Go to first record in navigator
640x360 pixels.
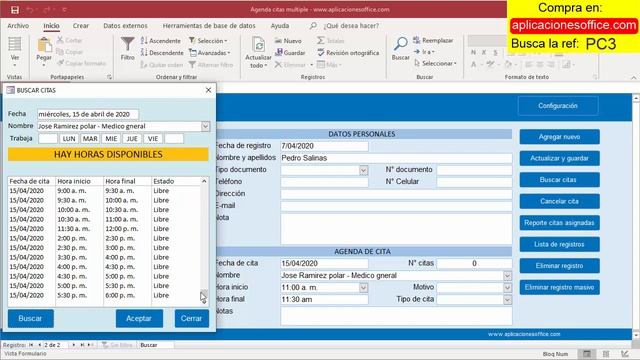click(x=31, y=345)
